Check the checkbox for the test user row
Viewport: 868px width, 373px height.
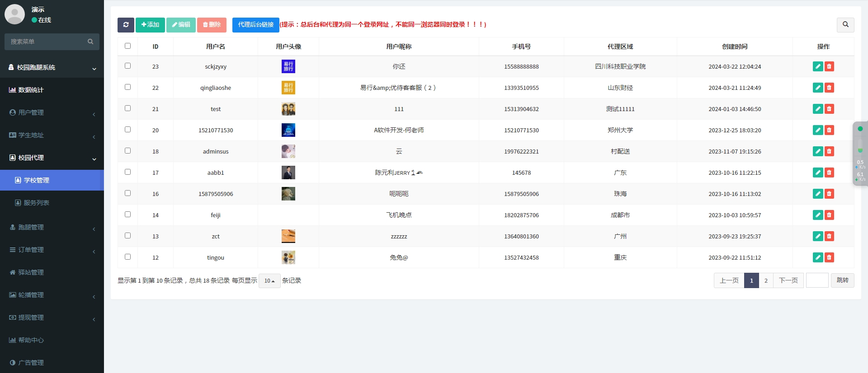127,108
